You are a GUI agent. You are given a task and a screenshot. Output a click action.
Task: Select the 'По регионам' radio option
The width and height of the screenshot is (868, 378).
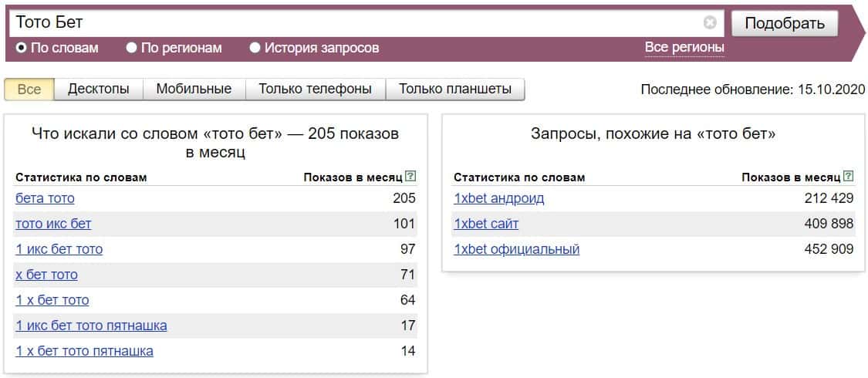[132, 48]
